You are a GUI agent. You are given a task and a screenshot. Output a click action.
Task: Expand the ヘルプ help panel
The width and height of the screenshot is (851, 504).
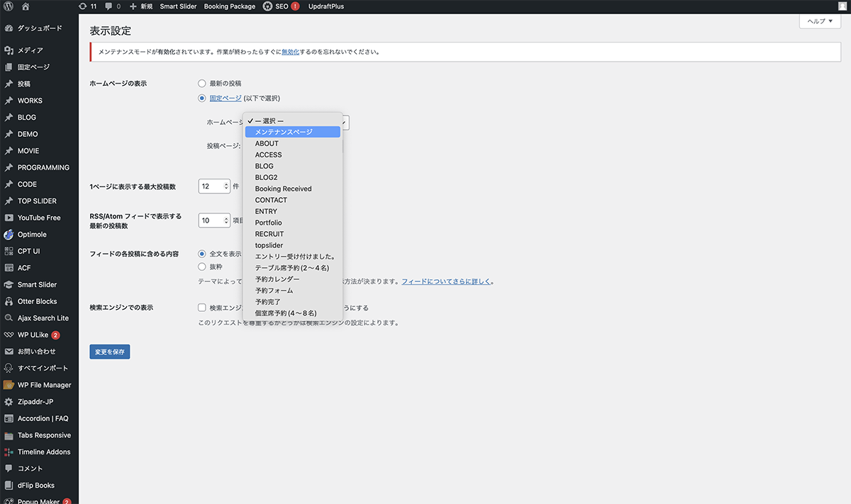pyautogui.click(x=820, y=21)
